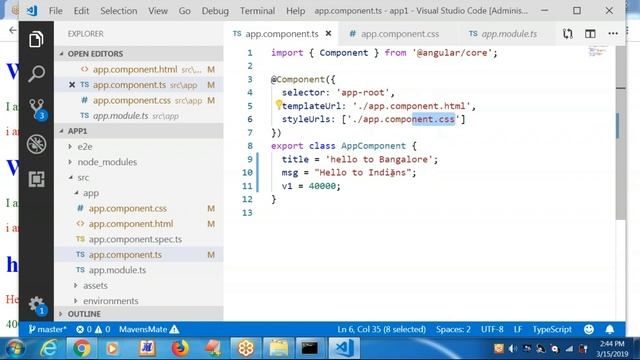Close the app.component.ts editor tab

click(x=328, y=34)
